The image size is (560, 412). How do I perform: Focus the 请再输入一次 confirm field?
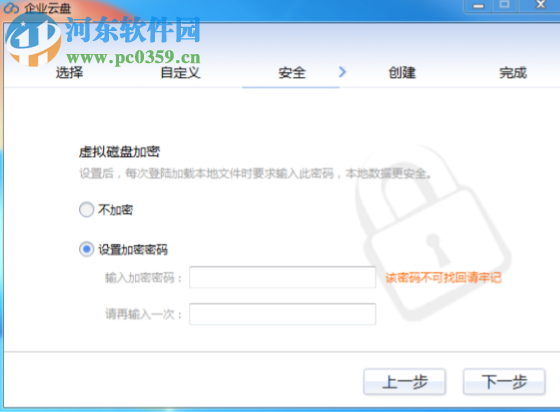(282, 314)
